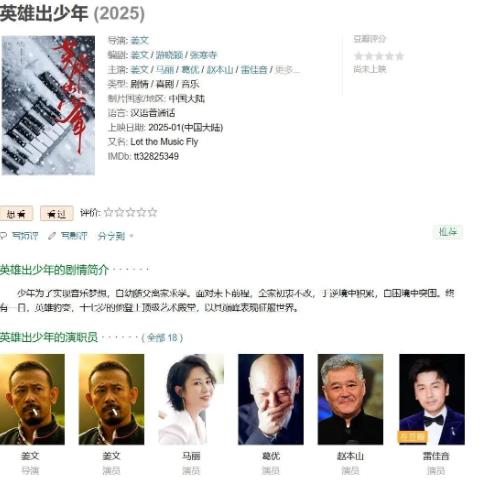Open the 赵本山 cast link in the info section

tap(220, 70)
